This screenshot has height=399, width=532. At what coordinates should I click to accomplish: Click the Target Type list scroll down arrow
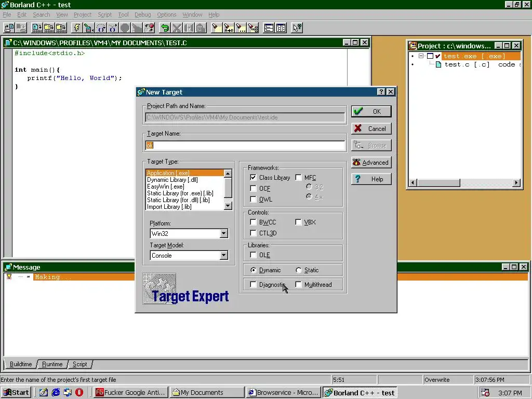point(228,206)
